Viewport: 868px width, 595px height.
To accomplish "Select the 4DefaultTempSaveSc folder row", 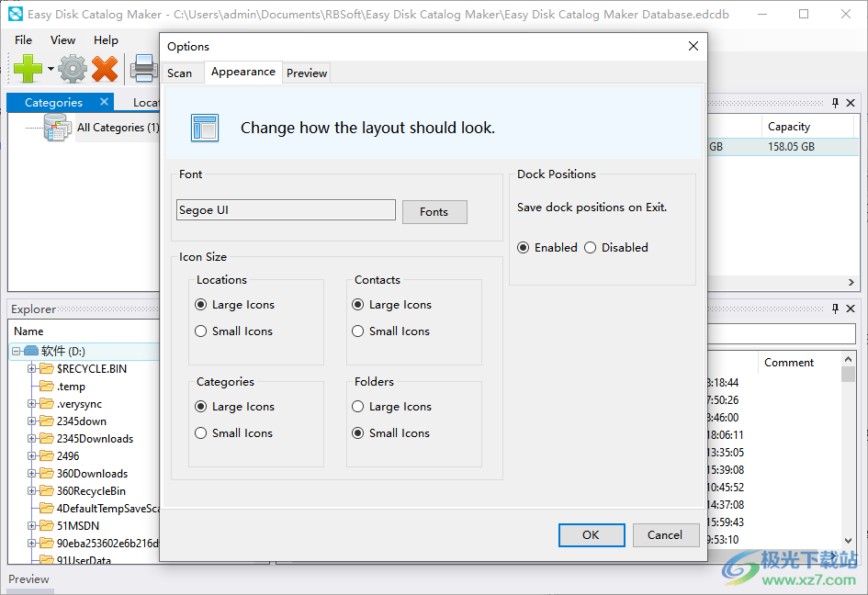I will pyautogui.click(x=99, y=508).
